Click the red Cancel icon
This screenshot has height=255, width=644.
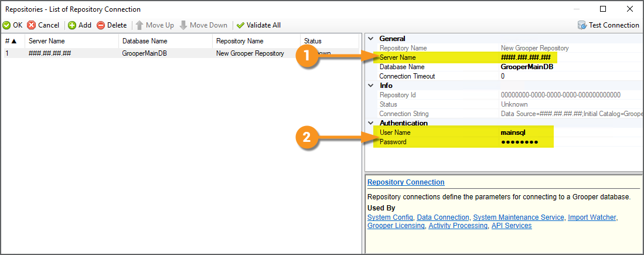tap(32, 25)
